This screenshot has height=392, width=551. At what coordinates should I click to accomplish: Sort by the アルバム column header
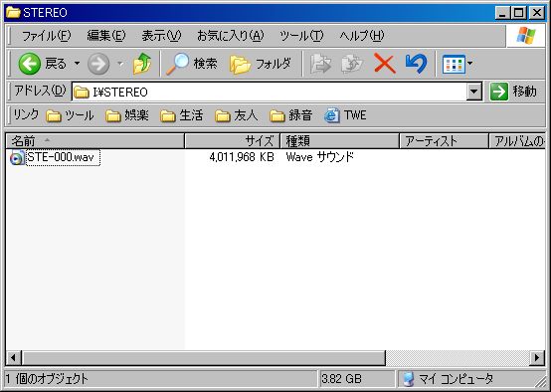point(517,141)
